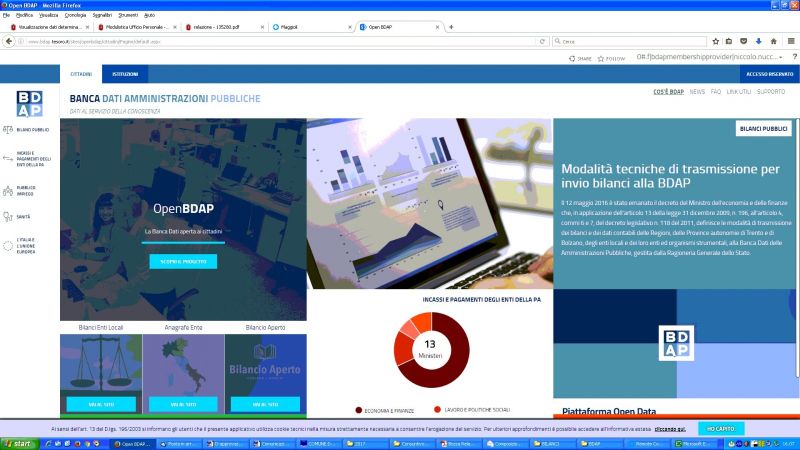Go back with the browser back arrow
This screenshot has height=450, width=800.
(9, 41)
